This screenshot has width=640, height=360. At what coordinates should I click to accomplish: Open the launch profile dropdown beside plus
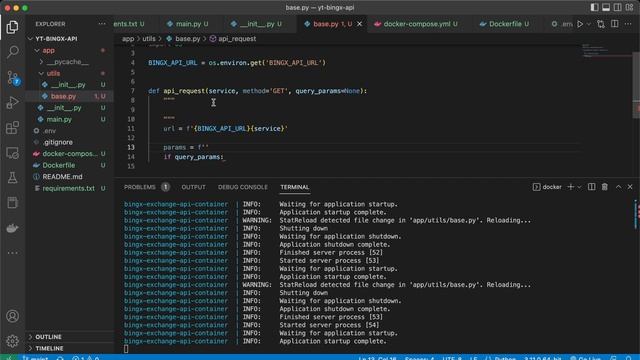pos(579,187)
